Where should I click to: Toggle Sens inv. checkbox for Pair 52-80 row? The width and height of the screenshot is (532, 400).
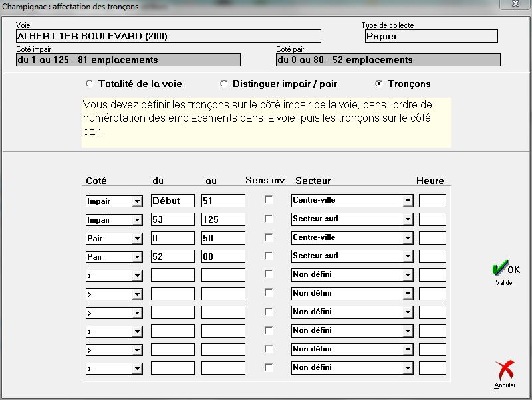269,256
